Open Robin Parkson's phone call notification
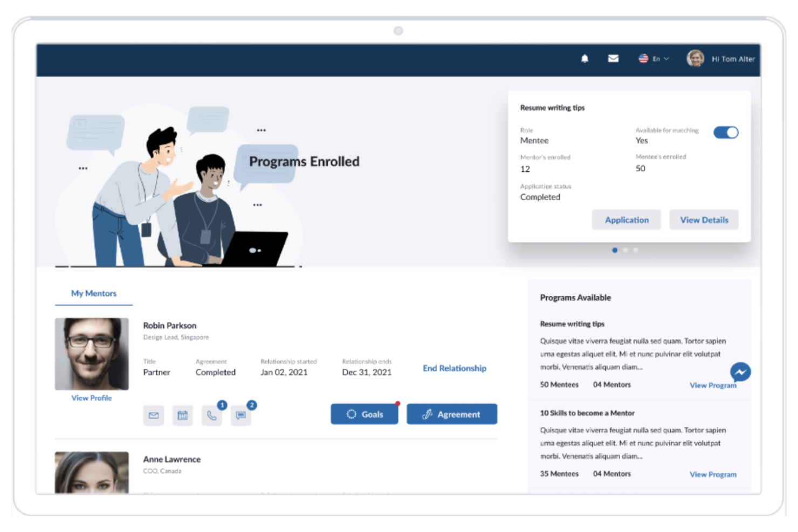Screen dimensions: 798x532 (x=212, y=415)
